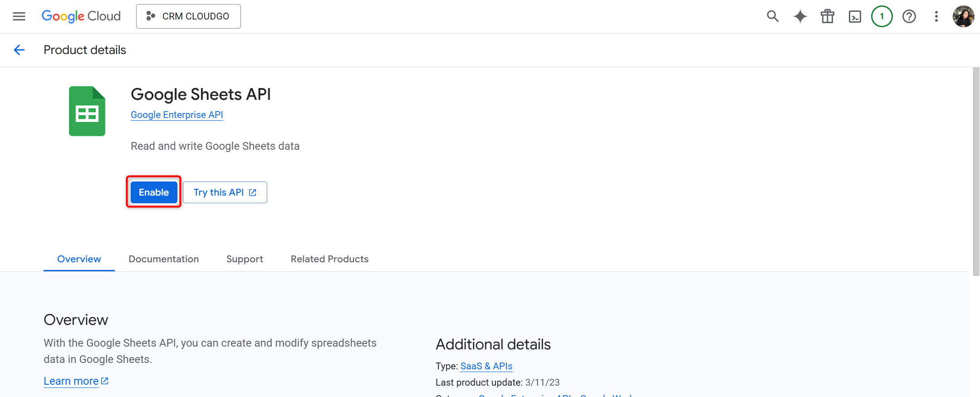Screen dimensions: 980x397
Task: Click the gift box free trial icon
Action: [x=827, y=17]
